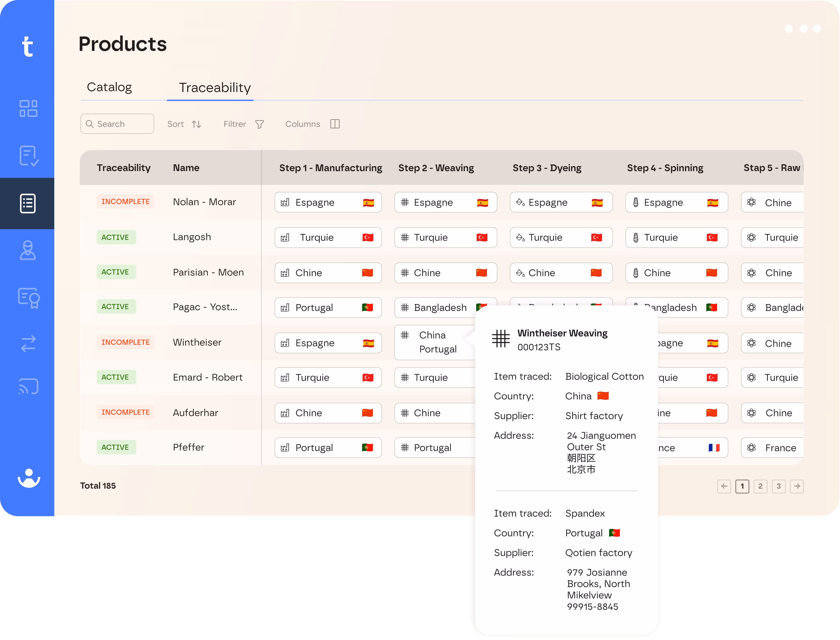Click Nolan - Morar Manufacturing Espagne cell
840x640 pixels.
(328, 203)
